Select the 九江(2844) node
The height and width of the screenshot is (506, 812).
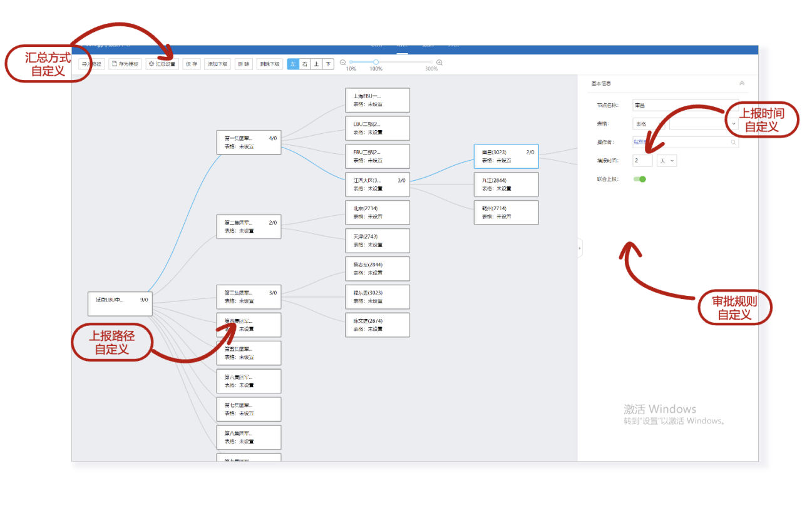pos(506,185)
